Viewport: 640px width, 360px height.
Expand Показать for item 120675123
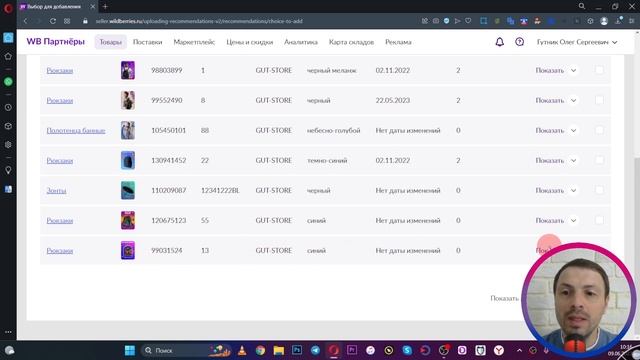[x=556, y=220]
